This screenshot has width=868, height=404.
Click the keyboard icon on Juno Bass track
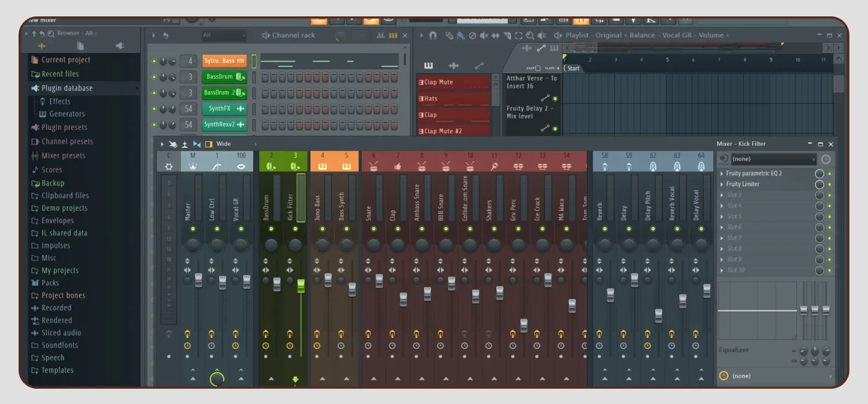click(322, 167)
